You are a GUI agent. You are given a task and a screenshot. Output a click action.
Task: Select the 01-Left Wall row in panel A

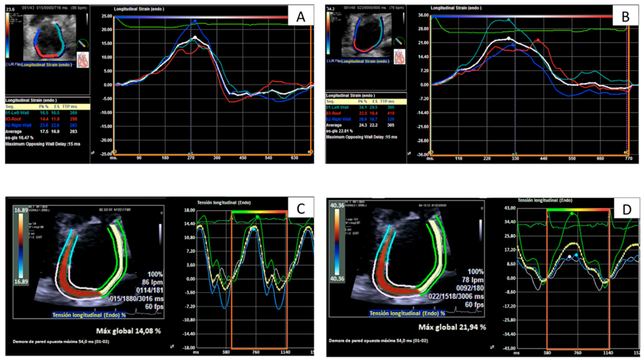point(17,113)
